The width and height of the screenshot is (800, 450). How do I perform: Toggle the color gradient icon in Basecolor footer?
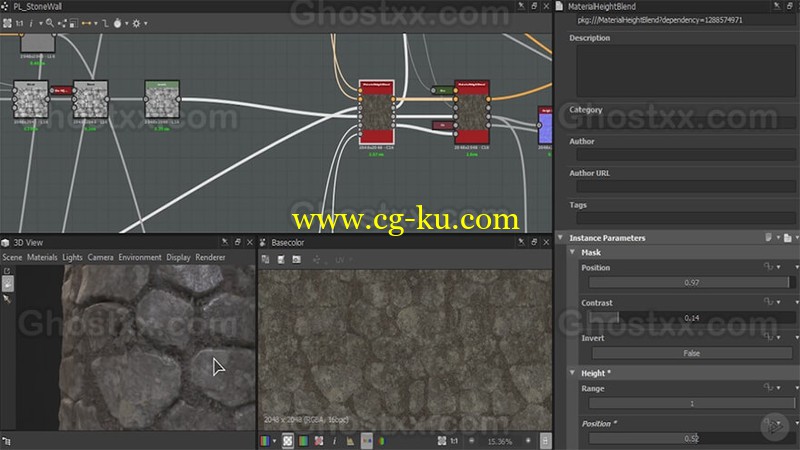click(x=303, y=441)
